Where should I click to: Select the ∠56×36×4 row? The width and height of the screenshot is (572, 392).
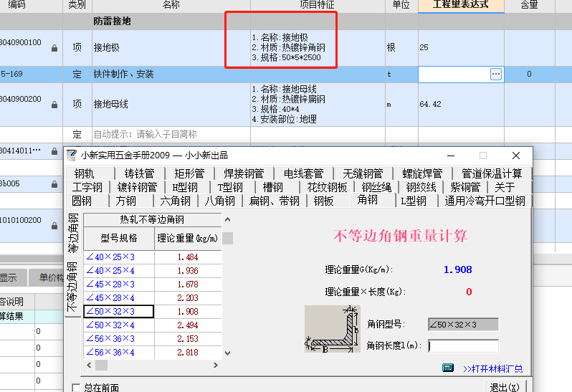tap(153, 353)
